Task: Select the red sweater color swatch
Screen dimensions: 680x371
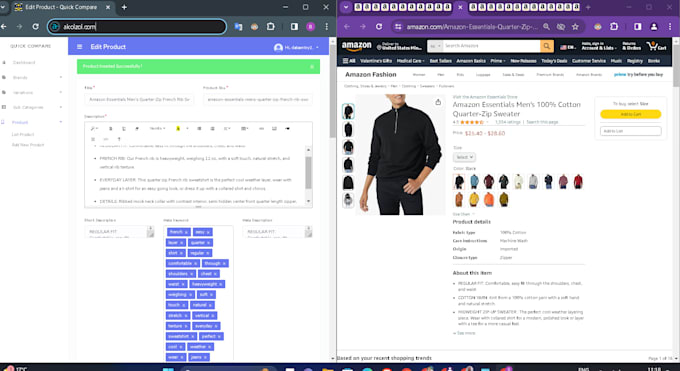Action: tap(578, 181)
